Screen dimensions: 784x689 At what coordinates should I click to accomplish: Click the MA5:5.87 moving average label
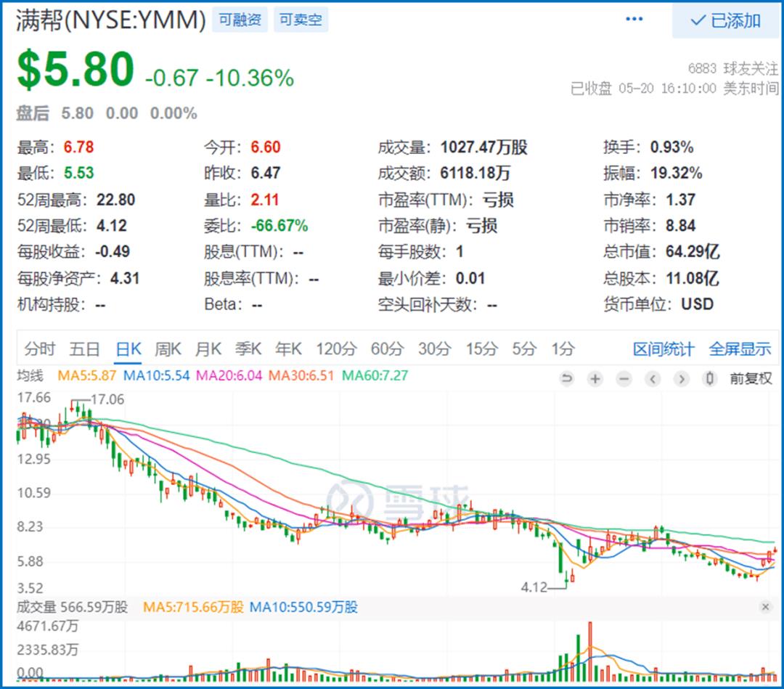click(86, 375)
